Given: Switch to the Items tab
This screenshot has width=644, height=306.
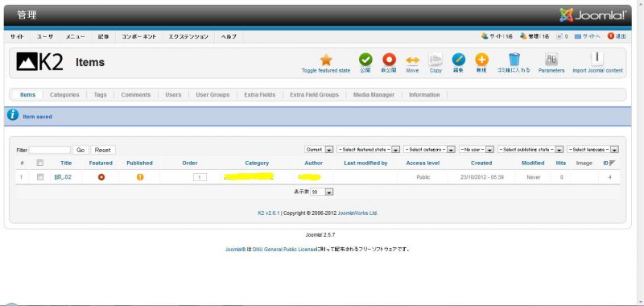Looking at the screenshot, I should pyautogui.click(x=28, y=94).
